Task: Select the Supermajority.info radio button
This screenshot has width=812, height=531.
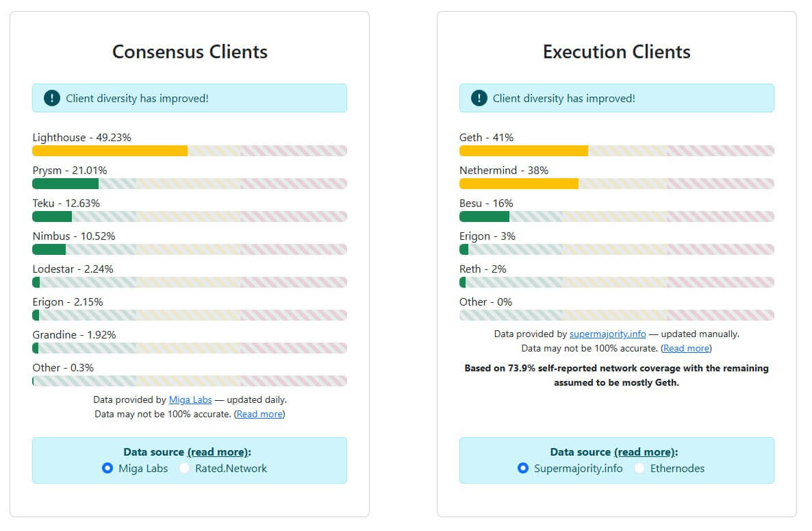Action: coord(522,468)
